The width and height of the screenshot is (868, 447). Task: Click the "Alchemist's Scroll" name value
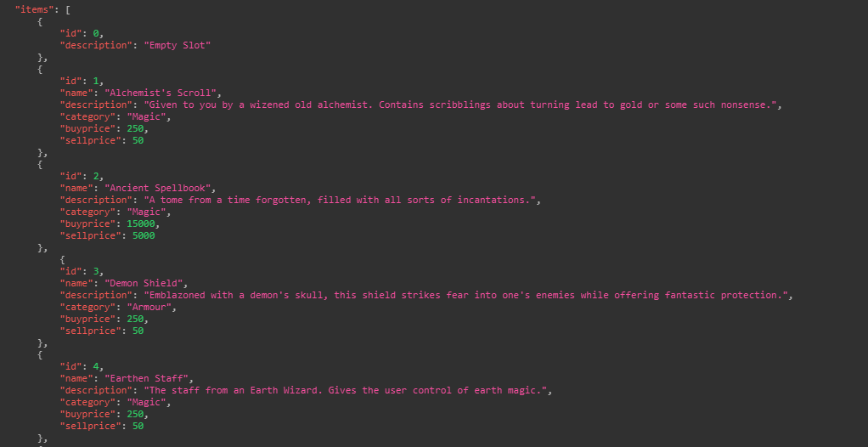pyautogui.click(x=161, y=93)
